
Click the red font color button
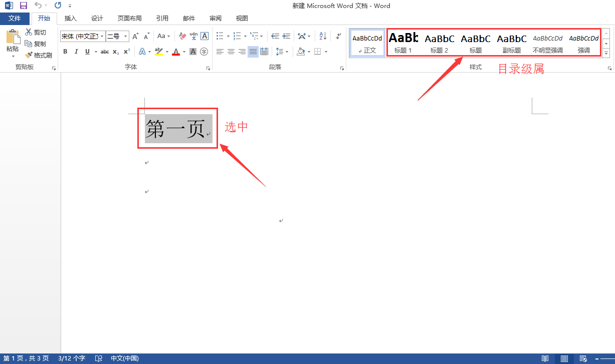click(x=176, y=52)
